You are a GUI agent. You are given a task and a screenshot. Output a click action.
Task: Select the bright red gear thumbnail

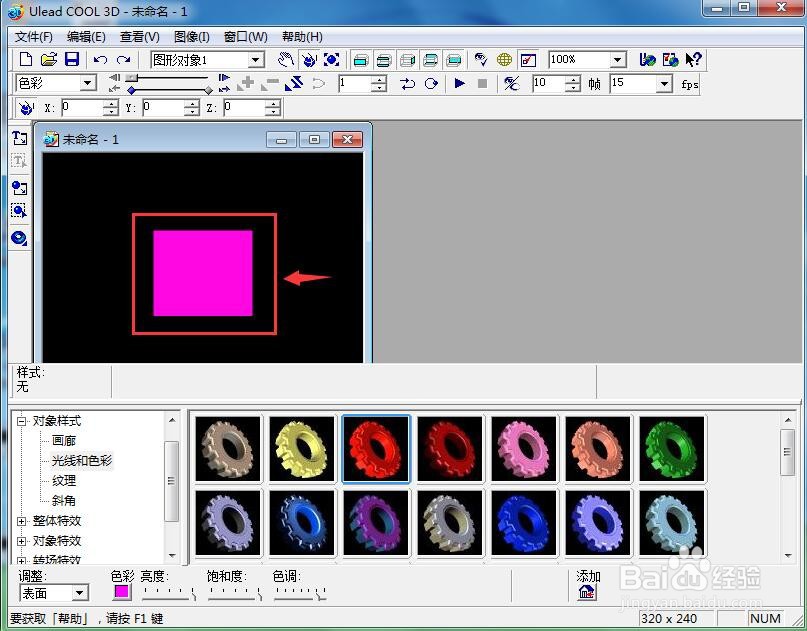point(376,449)
